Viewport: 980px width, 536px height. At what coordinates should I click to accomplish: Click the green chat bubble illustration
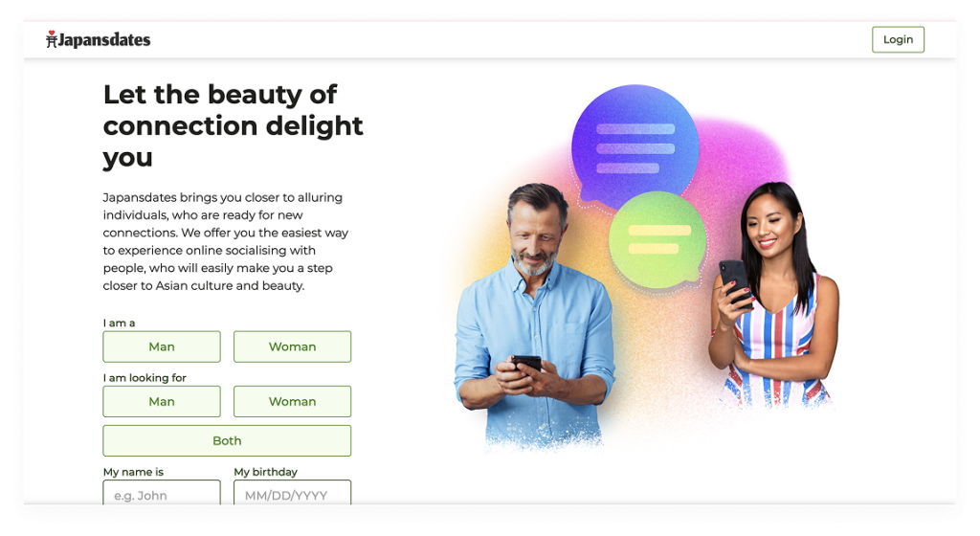tap(657, 240)
